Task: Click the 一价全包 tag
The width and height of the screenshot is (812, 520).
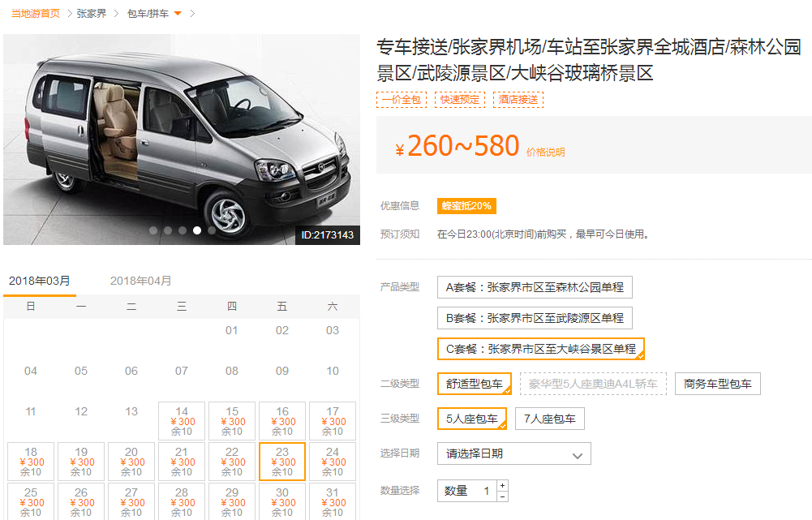Action: (402, 100)
